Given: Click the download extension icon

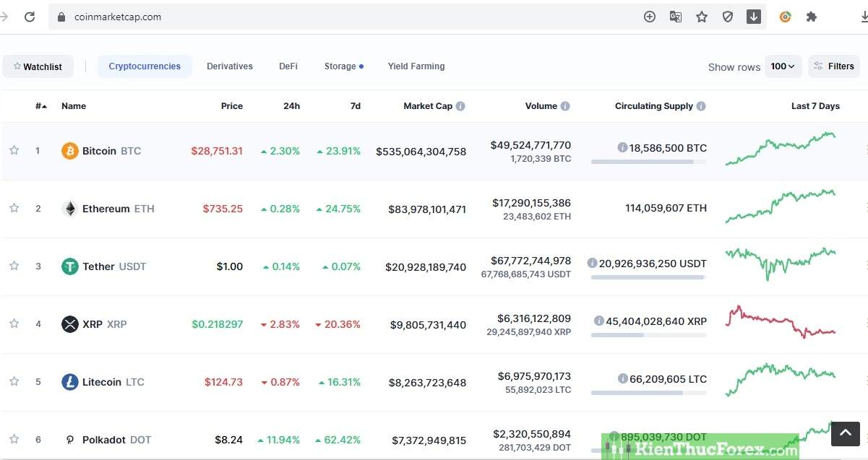Looking at the screenshot, I should 754,17.
